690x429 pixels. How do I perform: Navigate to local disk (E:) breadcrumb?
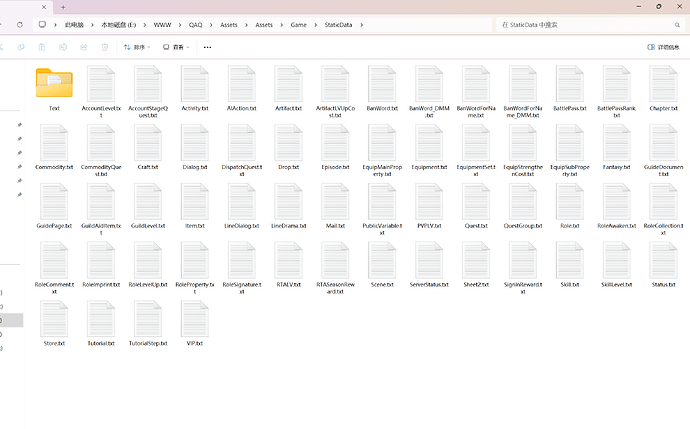point(119,25)
